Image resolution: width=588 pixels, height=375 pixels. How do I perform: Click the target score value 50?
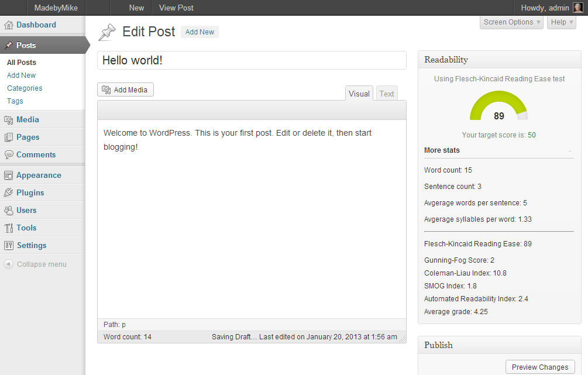click(532, 135)
